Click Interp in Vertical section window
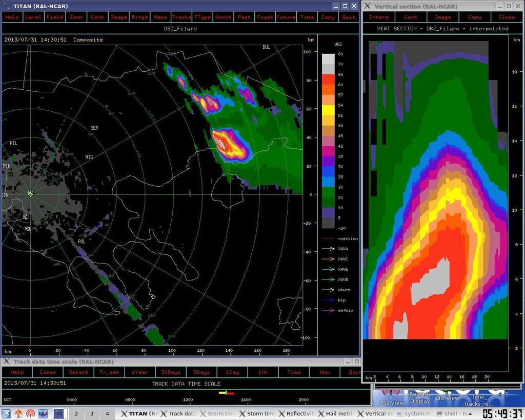Viewport: 525px width, 420px height. [379, 17]
